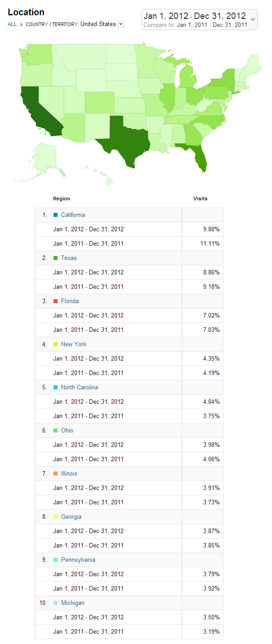Sort by the Region column header

click(62, 198)
